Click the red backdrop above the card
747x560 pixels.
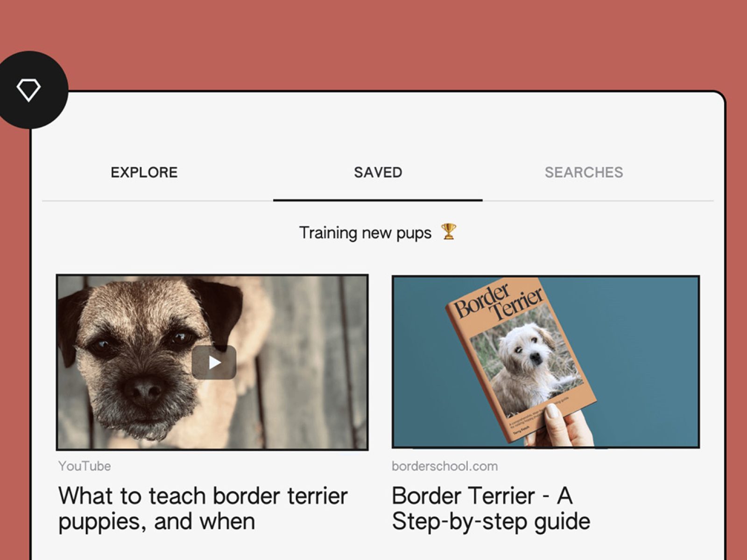(373, 44)
